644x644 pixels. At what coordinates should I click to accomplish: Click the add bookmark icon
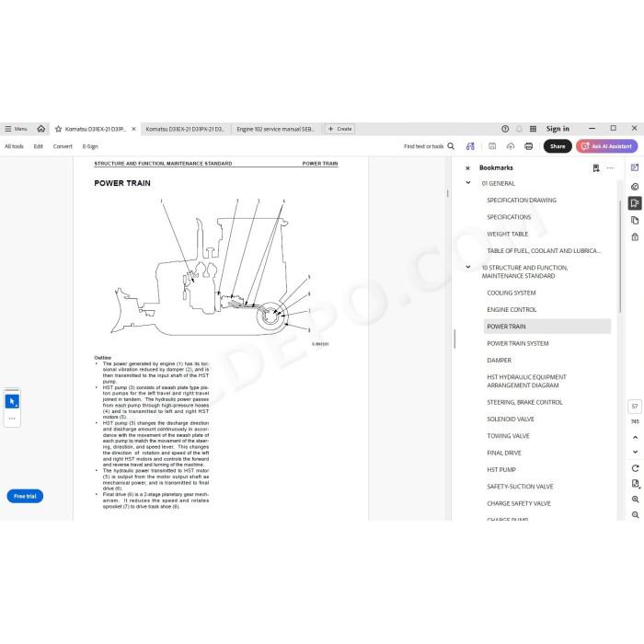tap(596, 168)
